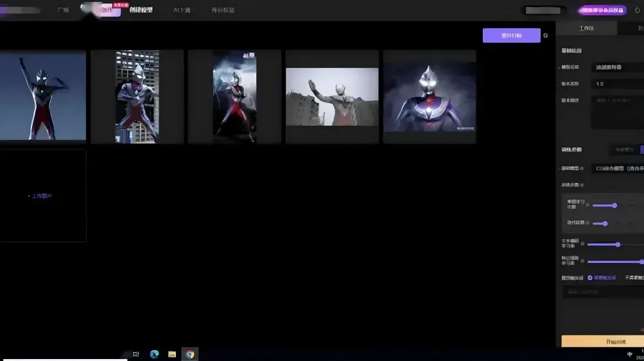Open the AI大赛 navigation tab
Image resolution: width=644 pixels, height=361 pixels.
[x=182, y=10]
